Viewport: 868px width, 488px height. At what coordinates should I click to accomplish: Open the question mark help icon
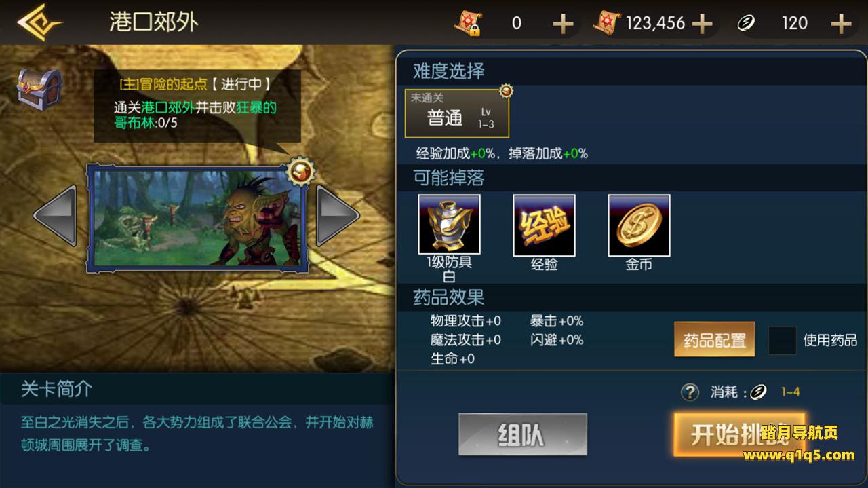click(x=690, y=392)
